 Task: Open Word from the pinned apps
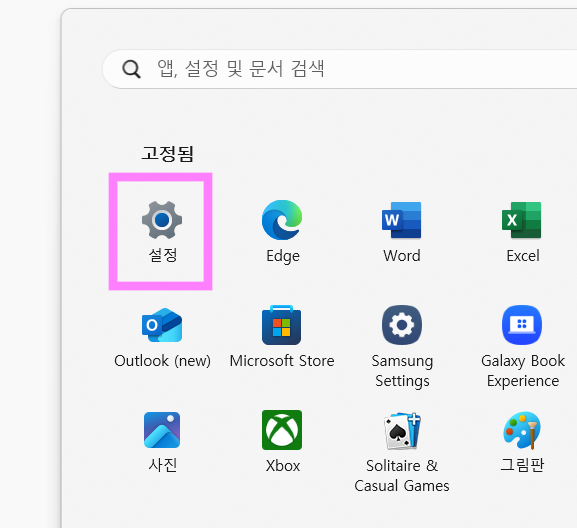(402, 232)
